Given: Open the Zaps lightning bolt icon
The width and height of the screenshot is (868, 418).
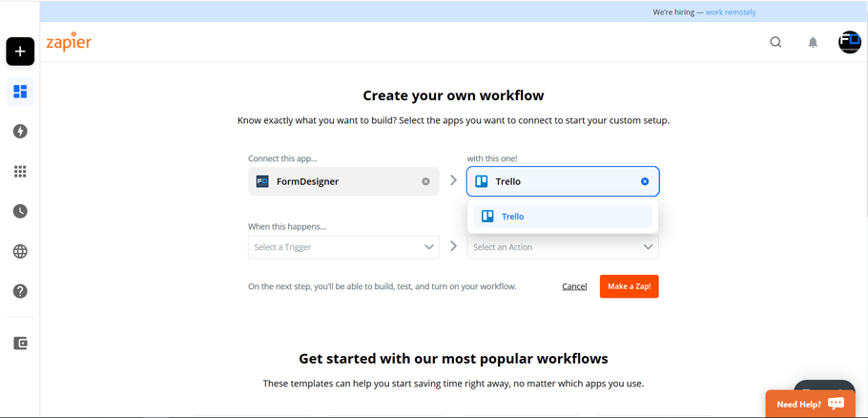Looking at the screenshot, I should pos(20,131).
